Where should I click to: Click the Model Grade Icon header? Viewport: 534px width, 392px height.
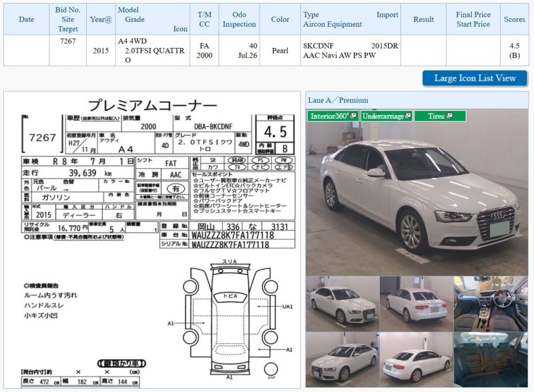153,19
